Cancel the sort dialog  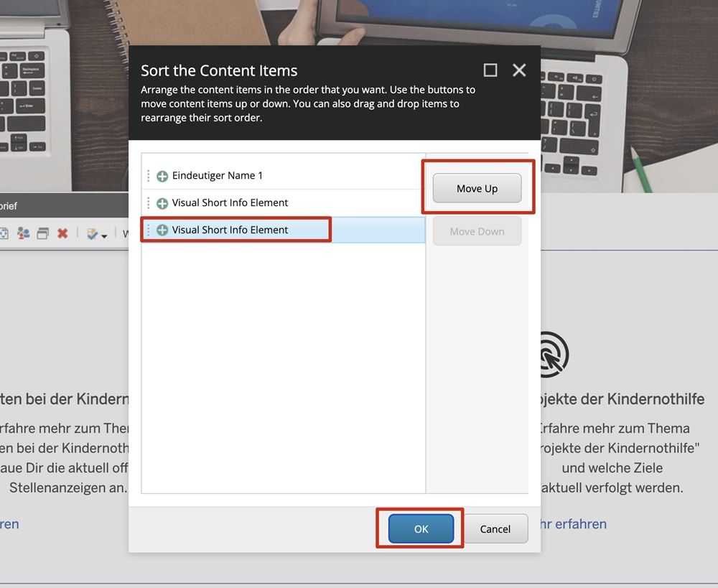[x=495, y=529]
